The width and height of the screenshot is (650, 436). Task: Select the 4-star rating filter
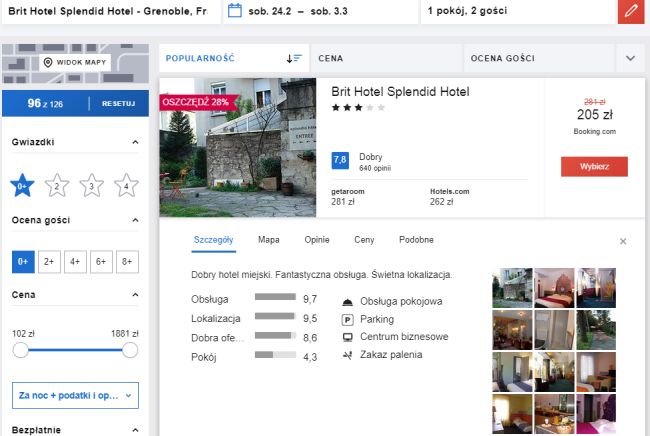click(126, 185)
